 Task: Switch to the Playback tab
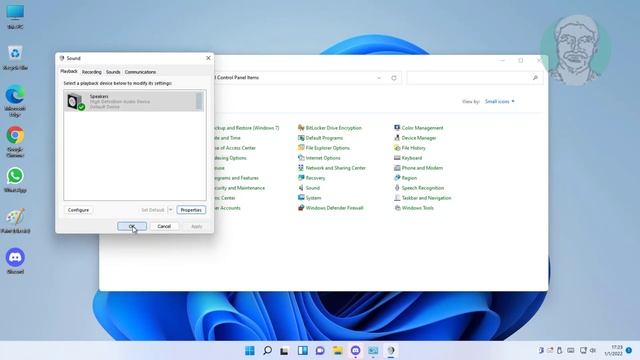click(69, 71)
